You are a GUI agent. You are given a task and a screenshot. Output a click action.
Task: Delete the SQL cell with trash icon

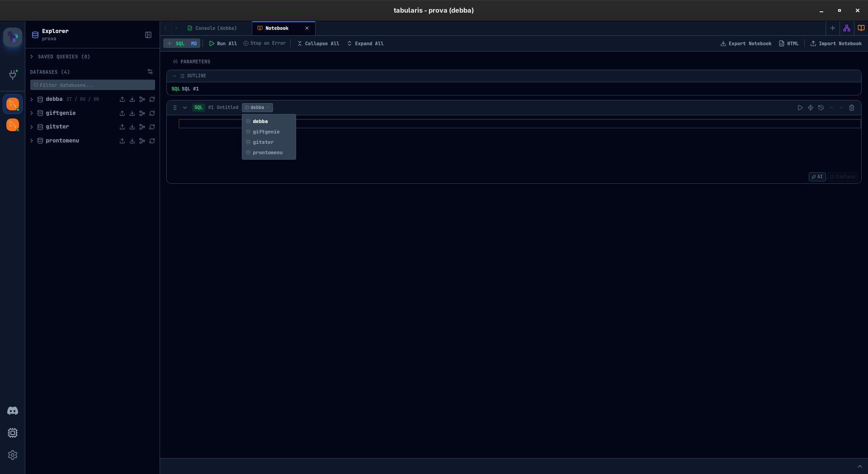tap(852, 108)
